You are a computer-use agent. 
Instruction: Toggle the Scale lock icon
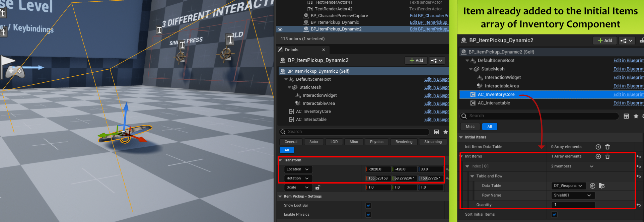pos(318,187)
